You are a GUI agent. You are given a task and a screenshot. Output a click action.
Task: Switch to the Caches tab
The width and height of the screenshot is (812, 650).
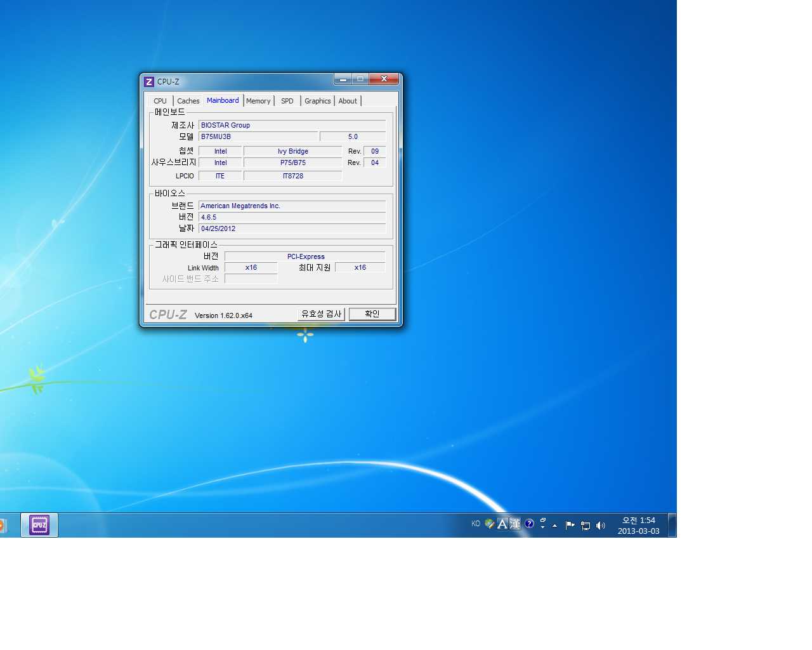(188, 101)
